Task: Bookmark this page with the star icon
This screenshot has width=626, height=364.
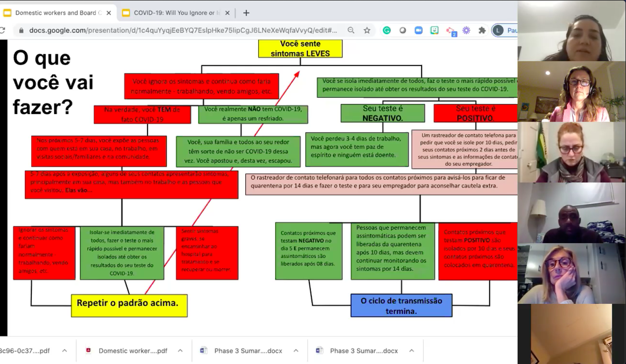Action: point(367,30)
